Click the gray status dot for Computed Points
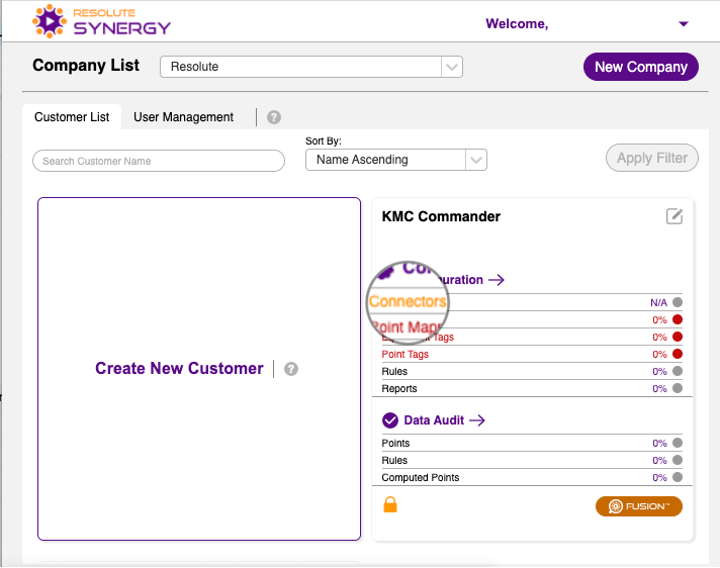The image size is (720, 568). click(677, 477)
